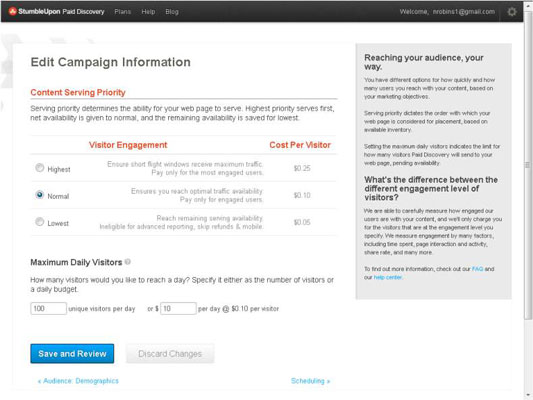533x400 pixels.
Task: Go to the Blog link in header
Action: click(172, 12)
